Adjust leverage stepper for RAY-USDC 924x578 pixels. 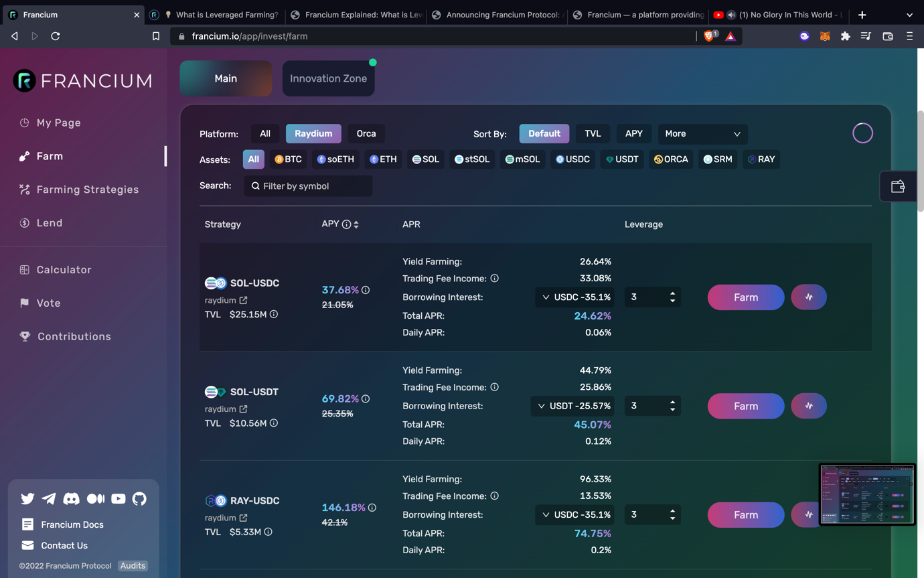(x=672, y=515)
